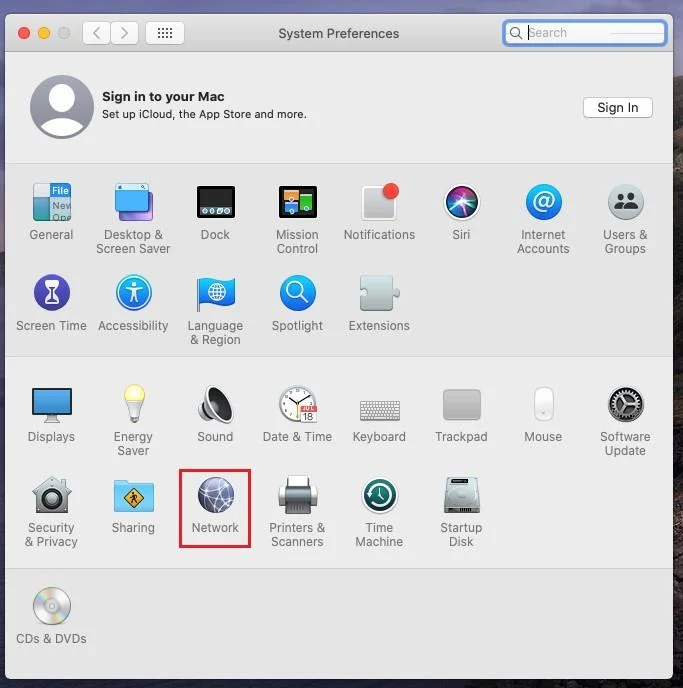Viewport: 683px width, 688px height.
Task: Click the back navigation arrow
Action: point(96,33)
